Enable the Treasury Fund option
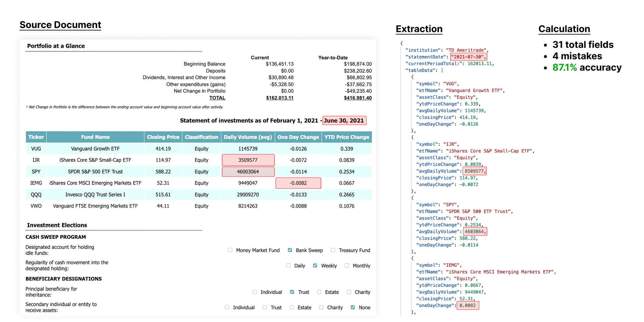 coord(333,250)
